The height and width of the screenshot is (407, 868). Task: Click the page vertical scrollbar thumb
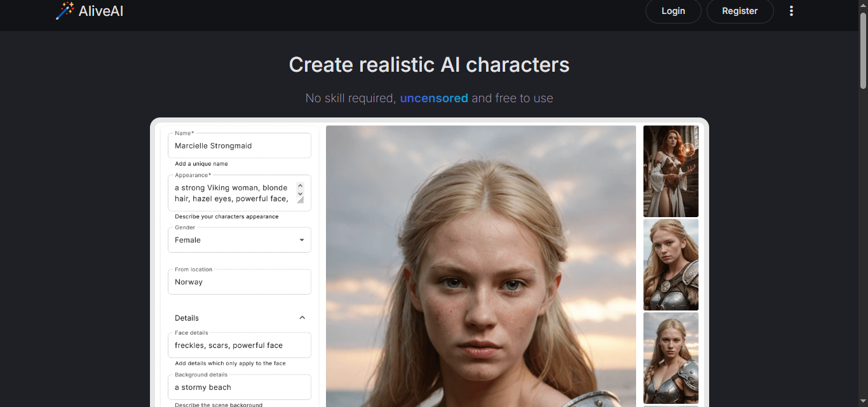(x=863, y=51)
